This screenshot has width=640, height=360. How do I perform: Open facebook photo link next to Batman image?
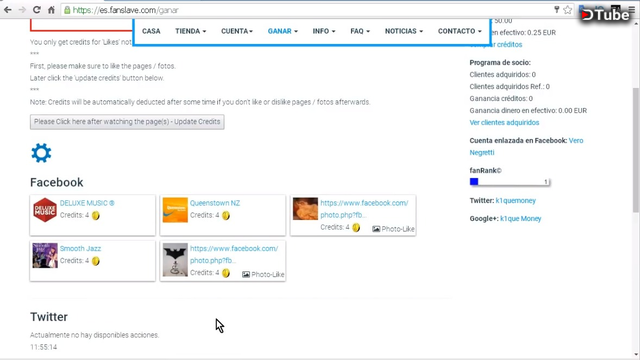tap(234, 254)
